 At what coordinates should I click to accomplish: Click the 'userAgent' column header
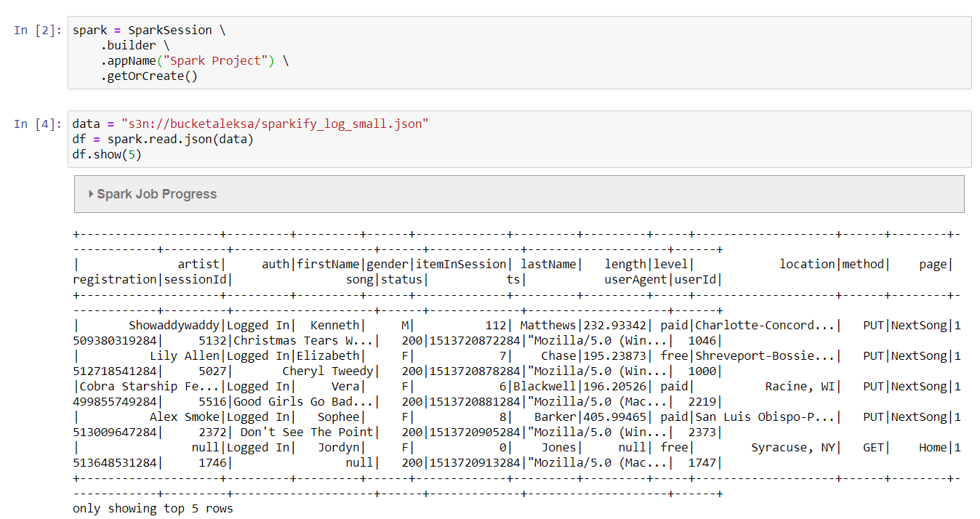(636, 280)
